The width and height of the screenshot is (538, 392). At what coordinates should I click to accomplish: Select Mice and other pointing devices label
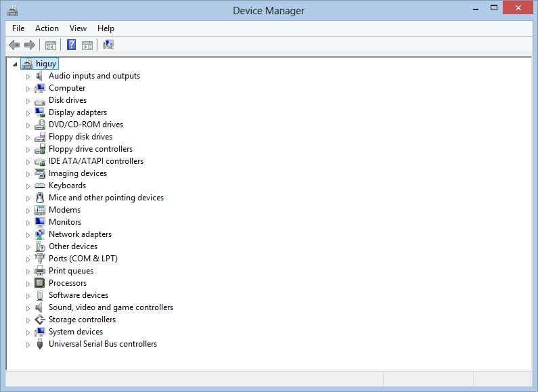pyautogui.click(x=106, y=198)
